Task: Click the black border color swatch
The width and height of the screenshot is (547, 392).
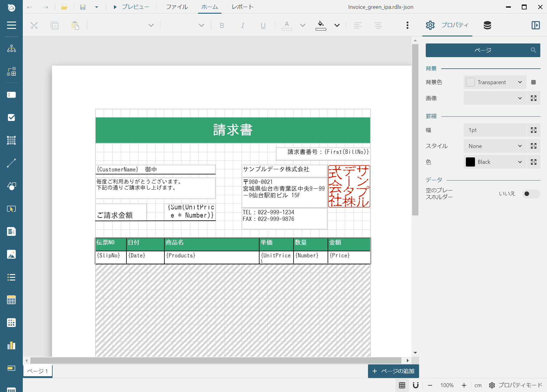Action: pyautogui.click(x=470, y=162)
